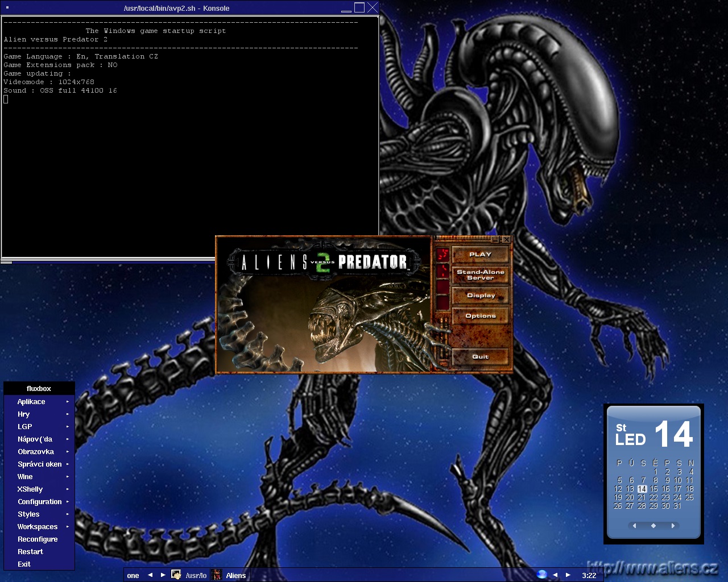The image size is (728, 582).
Task: Click the PLAY button in game launcher
Action: click(481, 255)
